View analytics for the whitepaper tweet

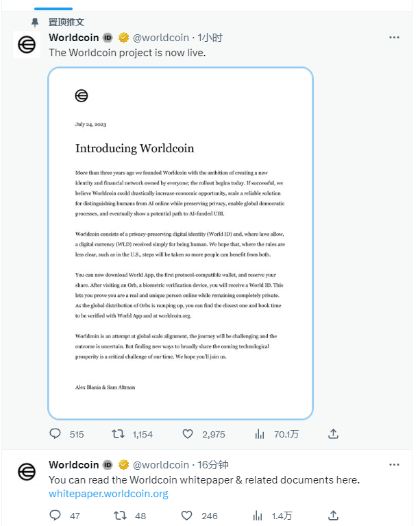(x=260, y=516)
